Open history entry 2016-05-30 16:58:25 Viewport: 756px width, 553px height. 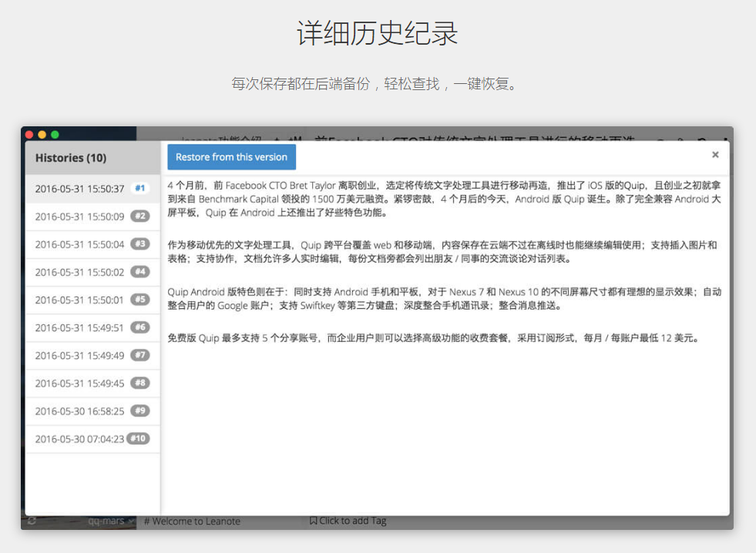(79, 411)
